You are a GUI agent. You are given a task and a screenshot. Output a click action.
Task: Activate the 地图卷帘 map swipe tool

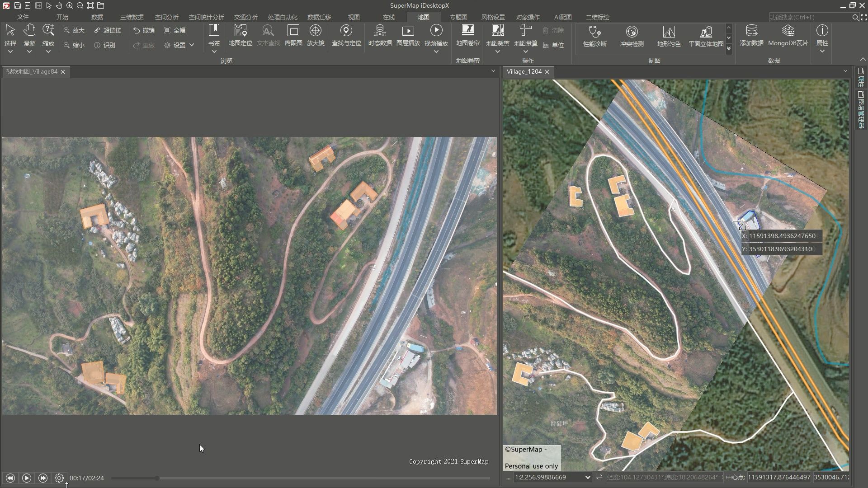click(468, 35)
